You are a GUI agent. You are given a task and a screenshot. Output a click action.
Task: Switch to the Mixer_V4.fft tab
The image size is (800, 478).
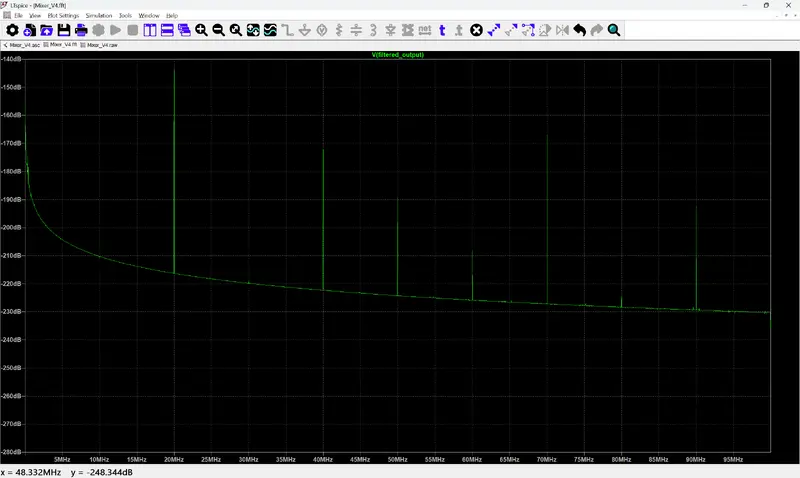(60, 45)
